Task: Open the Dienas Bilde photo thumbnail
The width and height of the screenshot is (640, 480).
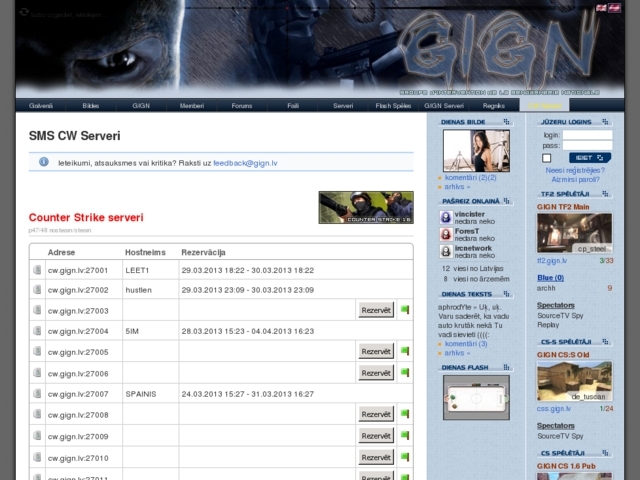Action: point(476,150)
